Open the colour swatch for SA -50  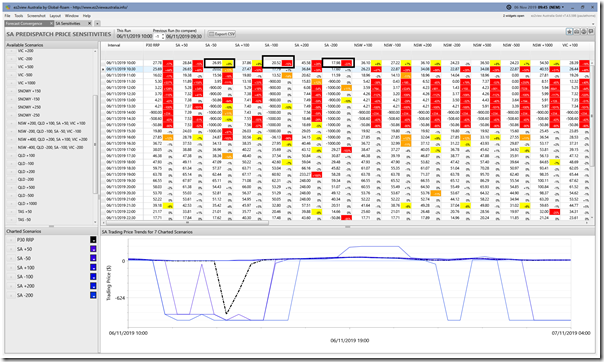(93, 258)
